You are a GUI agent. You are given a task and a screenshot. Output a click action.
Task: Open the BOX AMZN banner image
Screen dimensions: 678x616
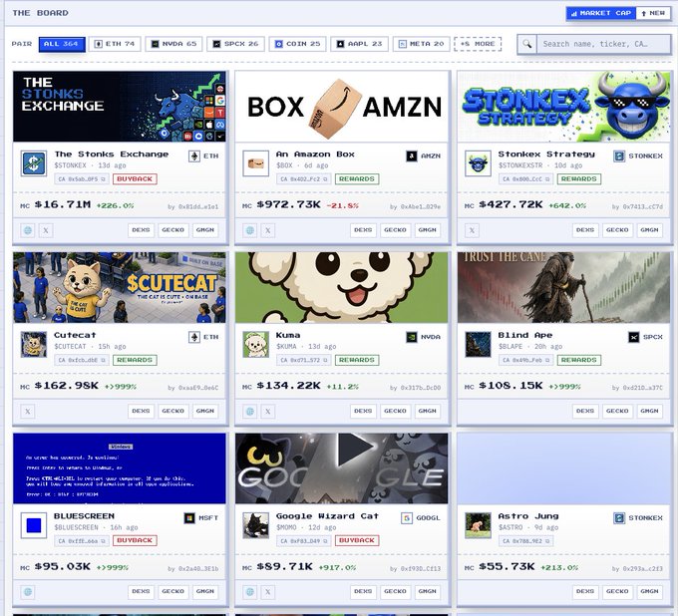(342, 107)
